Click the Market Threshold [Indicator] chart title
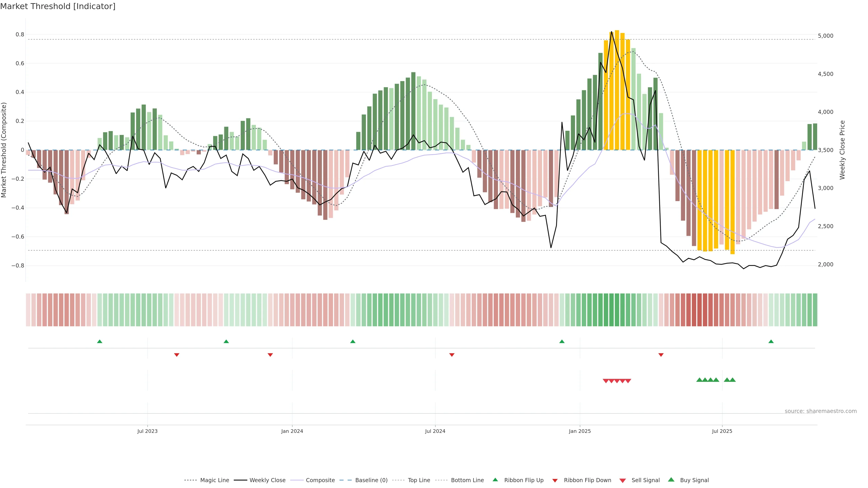This screenshot has width=868, height=488. (x=58, y=6)
